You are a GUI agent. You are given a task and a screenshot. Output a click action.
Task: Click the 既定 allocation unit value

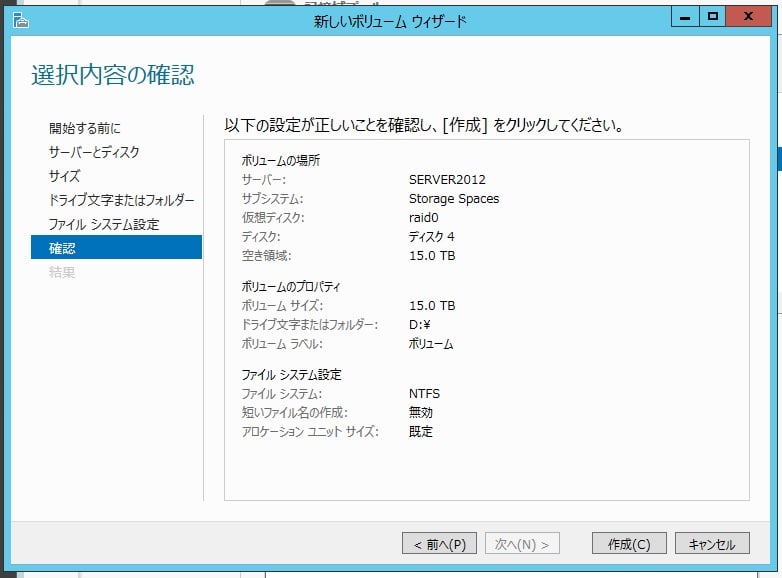[420, 431]
